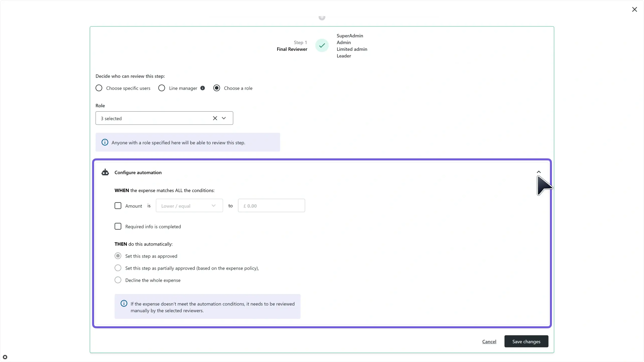
Task: Open the Role dropdown chevron
Action: 224,118
